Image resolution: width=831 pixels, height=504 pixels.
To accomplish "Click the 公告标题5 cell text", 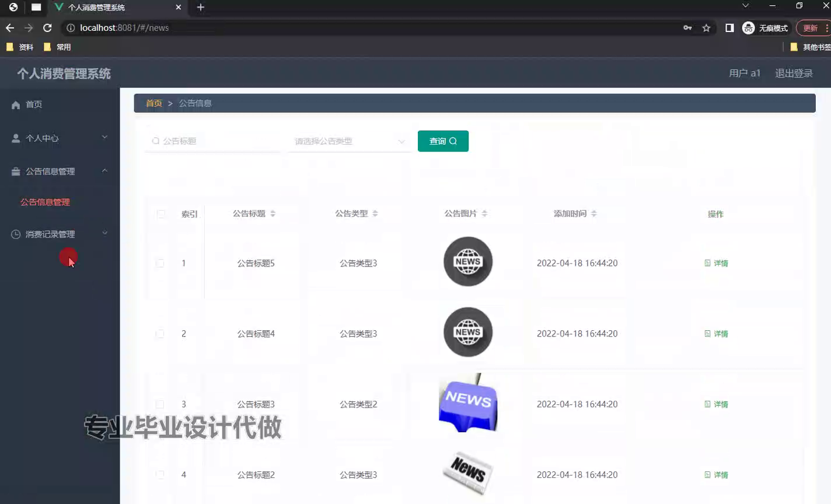I will click(256, 264).
